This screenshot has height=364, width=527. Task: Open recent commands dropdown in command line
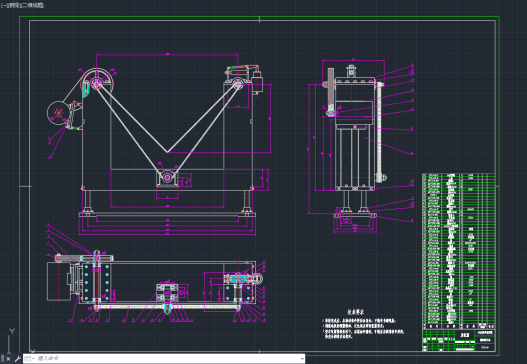tap(30, 359)
